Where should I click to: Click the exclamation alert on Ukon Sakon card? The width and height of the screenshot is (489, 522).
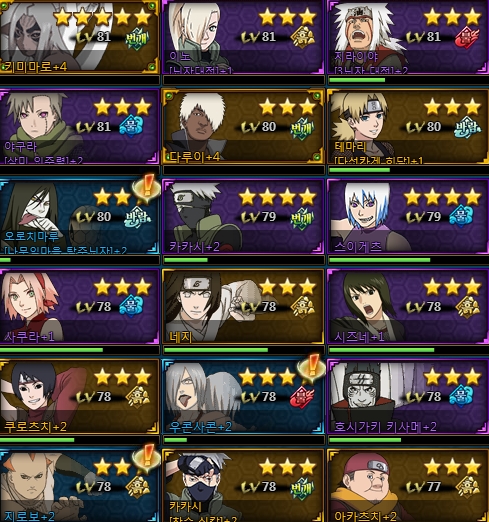coord(311,367)
